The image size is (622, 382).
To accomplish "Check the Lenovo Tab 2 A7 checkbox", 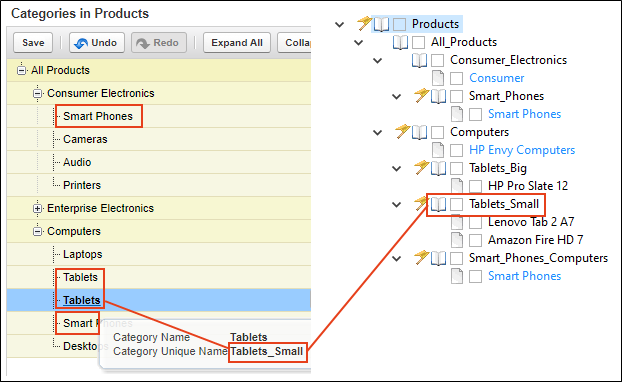I will tap(476, 222).
